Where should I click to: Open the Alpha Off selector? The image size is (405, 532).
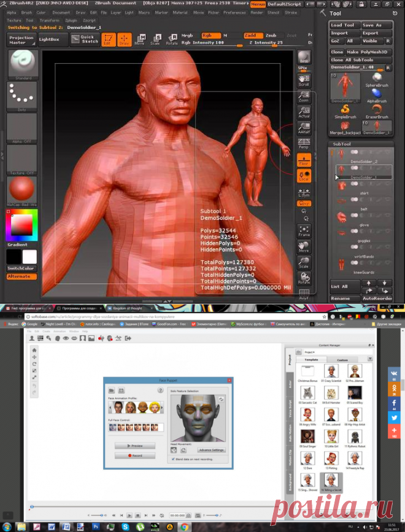[21, 128]
